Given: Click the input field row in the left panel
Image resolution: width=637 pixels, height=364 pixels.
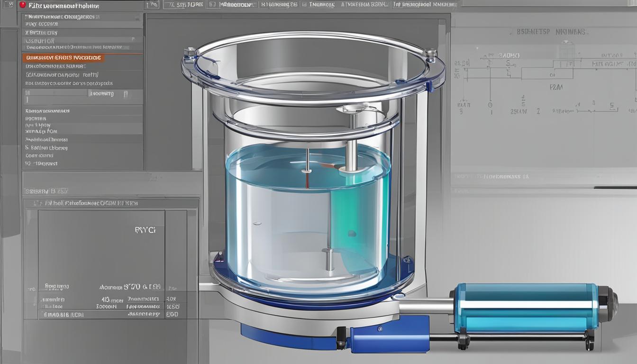Looking at the screenshot, I should pyautogui.click(x=82, y=97).
